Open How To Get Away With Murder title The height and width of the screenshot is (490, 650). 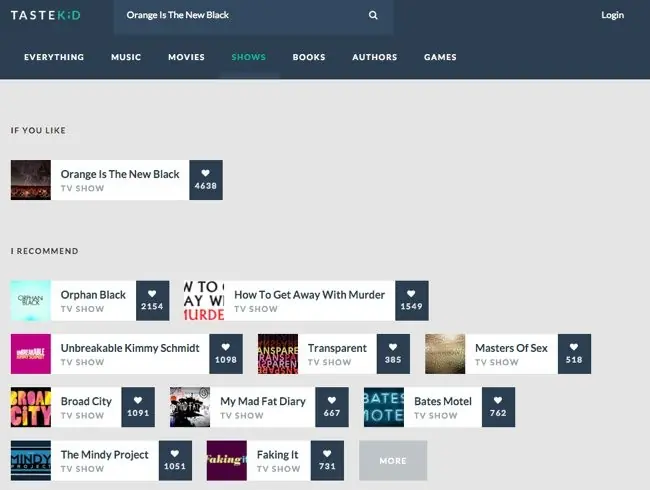click(310, 295)
